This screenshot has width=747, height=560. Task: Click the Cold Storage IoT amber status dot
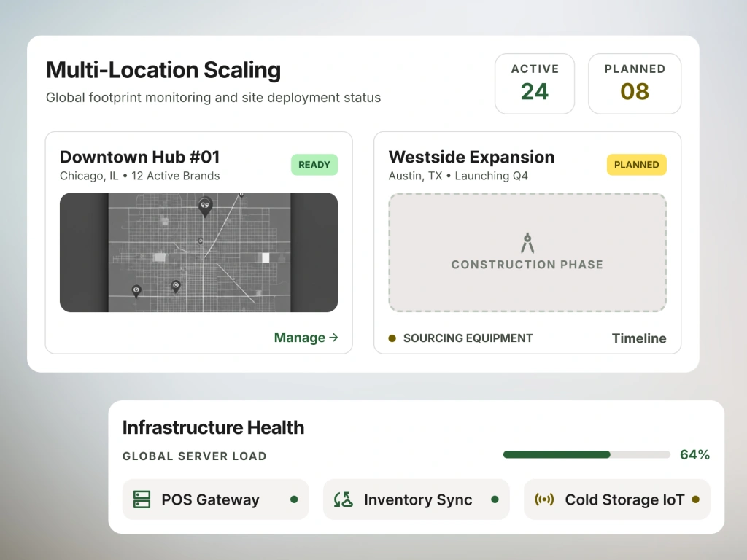[695, 499]
